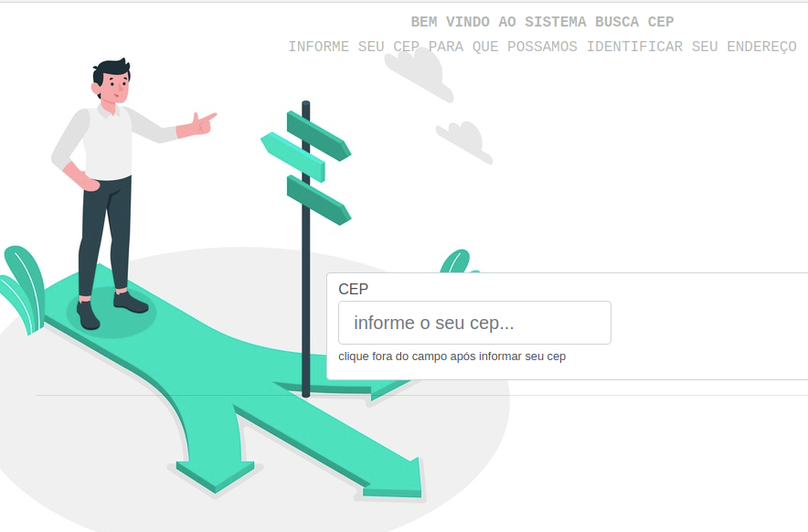Focus the "informe o seu cep..." input field

point(474,323)
